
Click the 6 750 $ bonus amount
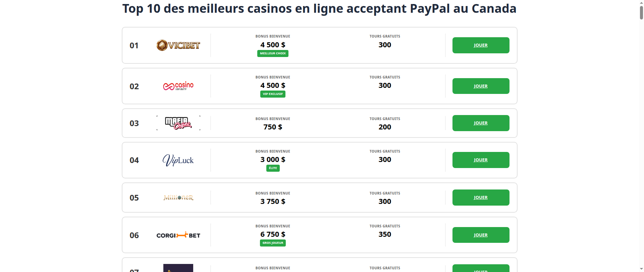[x=273, y=234]
